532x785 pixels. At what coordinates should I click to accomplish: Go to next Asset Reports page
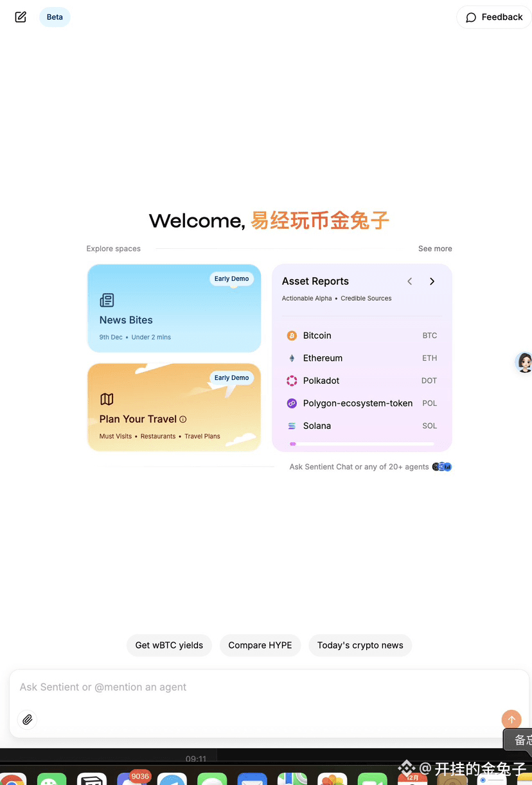tap(432, 282)
